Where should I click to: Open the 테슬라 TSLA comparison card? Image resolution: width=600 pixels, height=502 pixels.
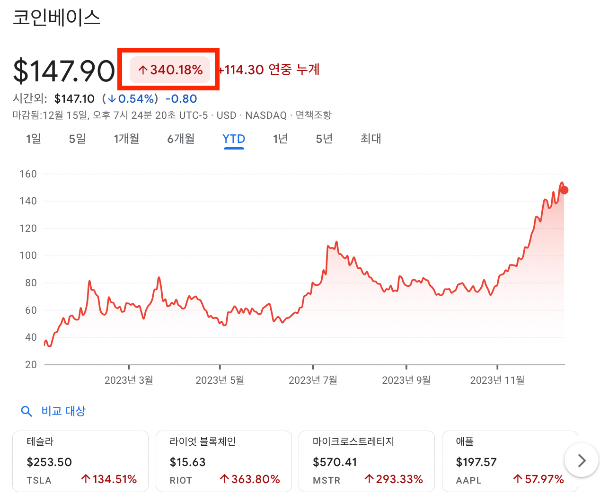pos(80,461)
